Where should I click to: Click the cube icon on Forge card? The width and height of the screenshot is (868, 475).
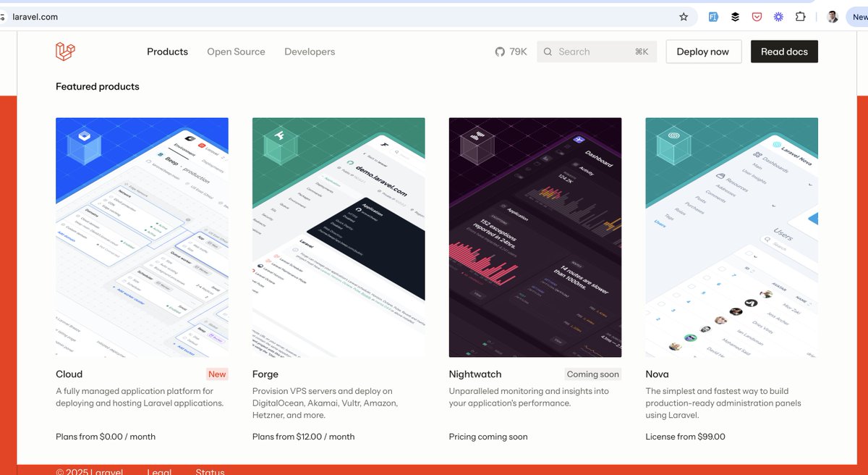(281, 145)
